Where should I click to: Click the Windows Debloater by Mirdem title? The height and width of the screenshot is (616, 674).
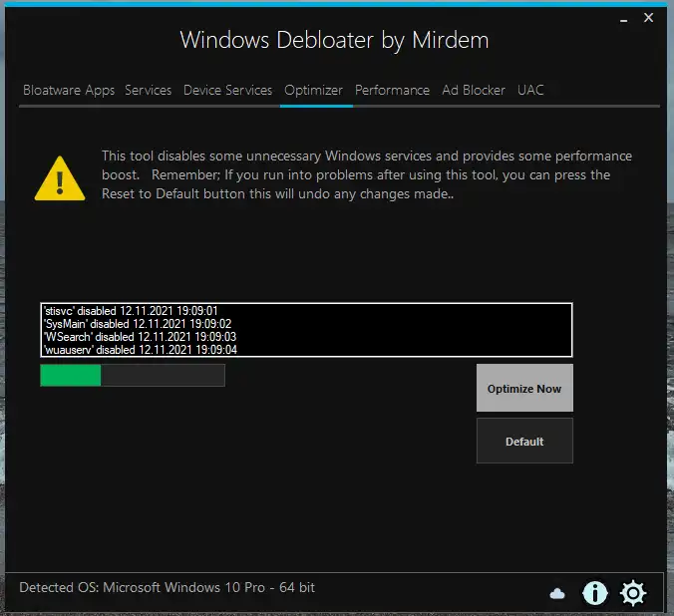click(334, 41)
